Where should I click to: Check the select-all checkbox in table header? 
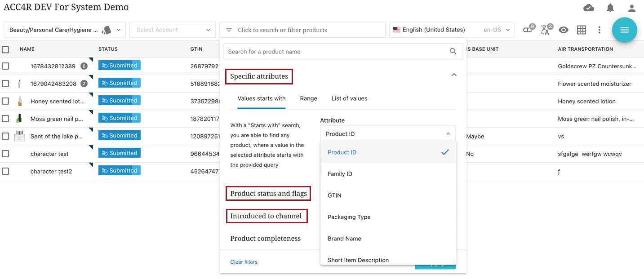(6, 49)
